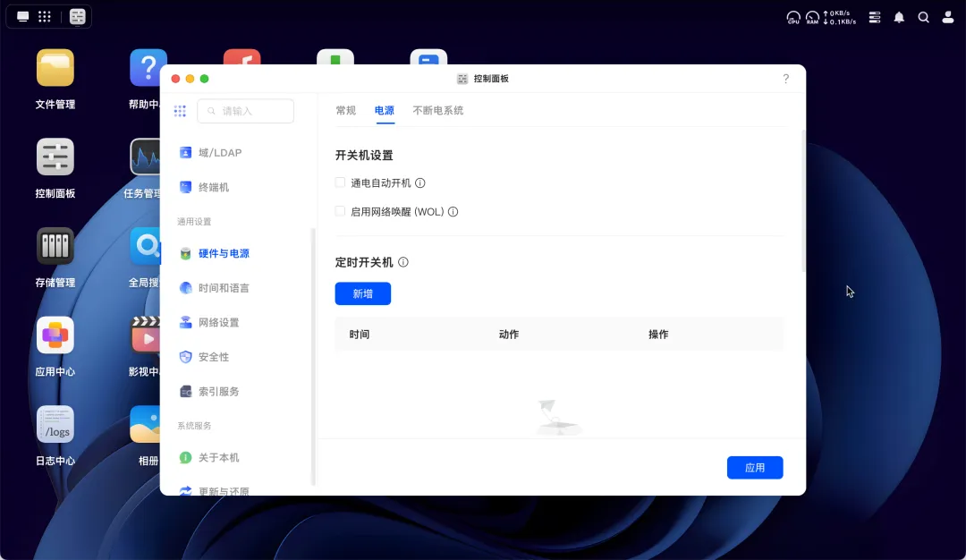966x560 pixels.
Task: Open the 全局搜索 desktop icon
Action: [146, 246]
